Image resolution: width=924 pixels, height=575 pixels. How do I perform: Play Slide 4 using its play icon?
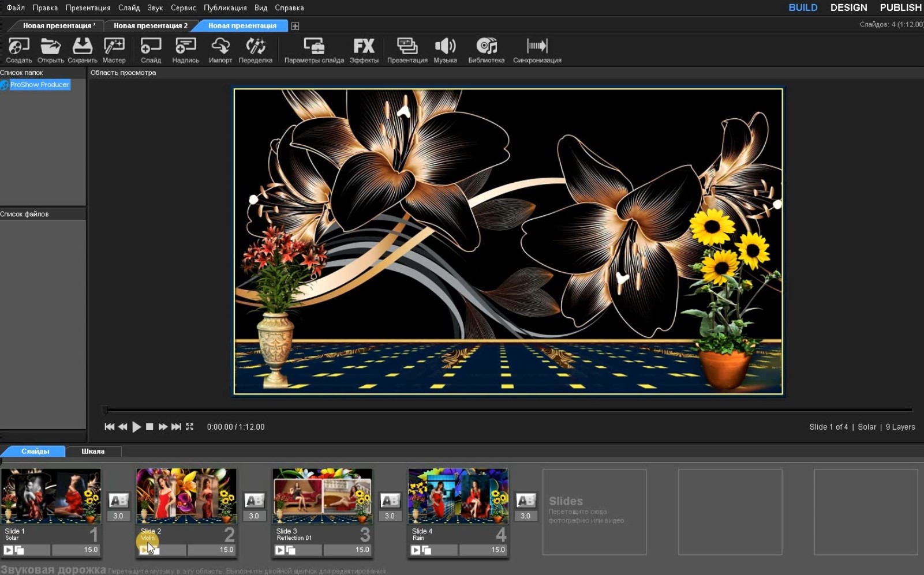point(416,550)
